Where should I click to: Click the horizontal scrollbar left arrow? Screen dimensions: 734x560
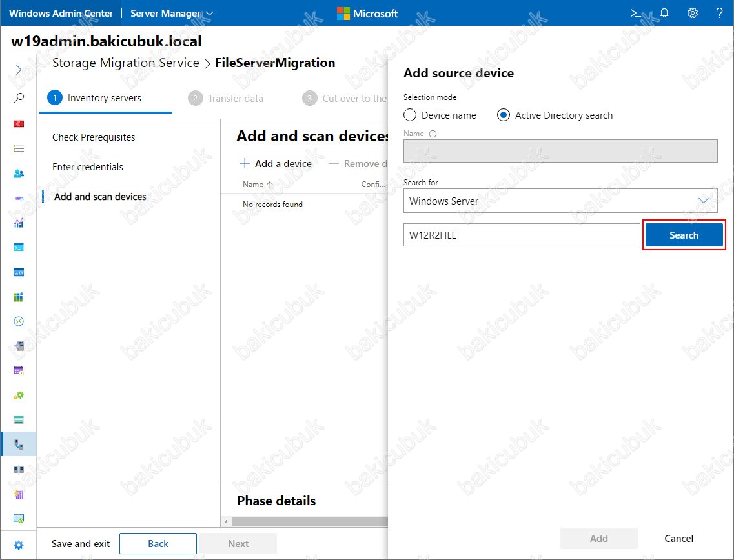[x=226, y=522]
